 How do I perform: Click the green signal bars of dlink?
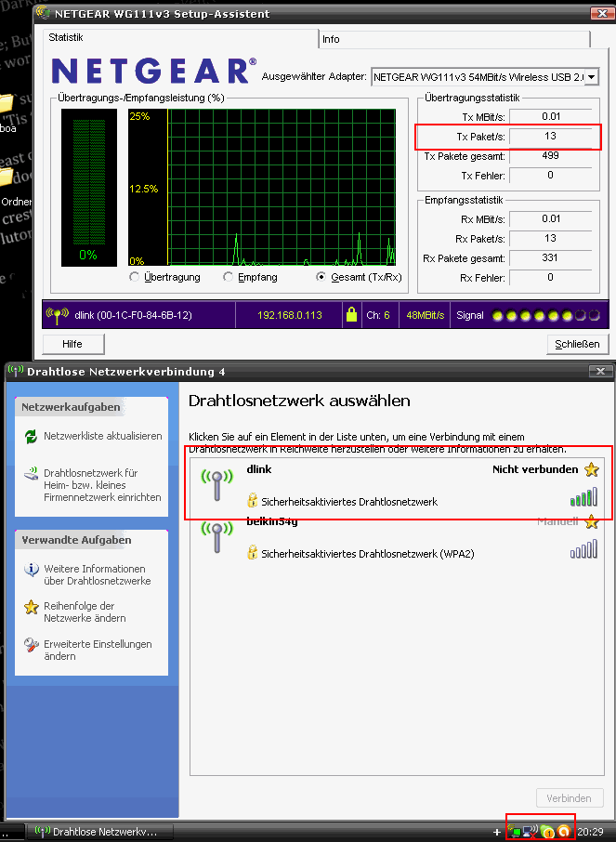(583, 497)
